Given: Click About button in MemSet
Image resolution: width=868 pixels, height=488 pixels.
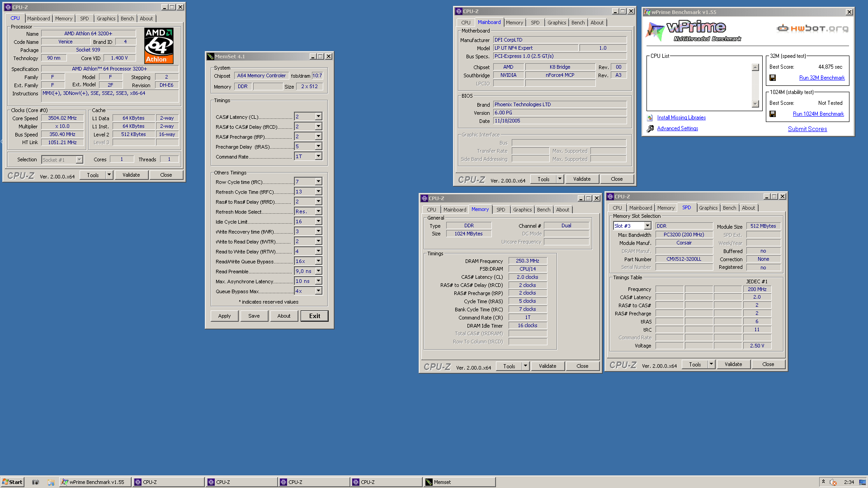Looking at the screenshot, I should point(284,316).
